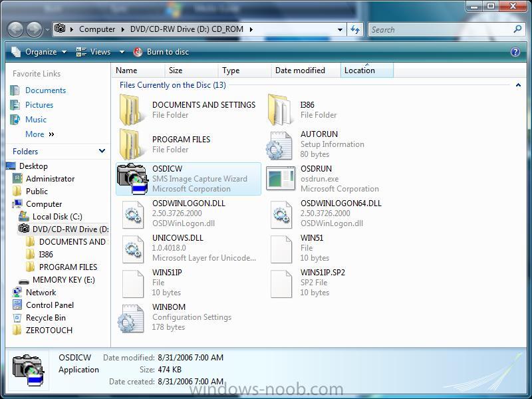Sort by the Date modified column header
The width and height of the screenshot is (532, 399).
(306, 70)
